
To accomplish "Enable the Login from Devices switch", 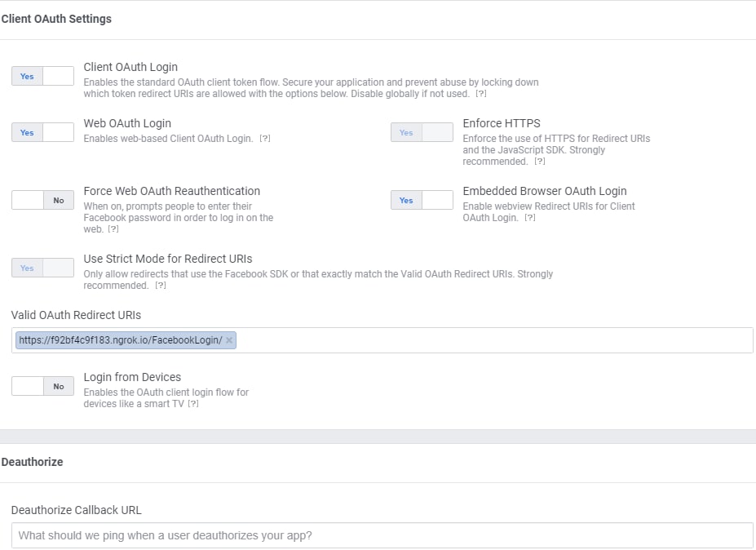I will pyautogui.click(x=43, y=386).
